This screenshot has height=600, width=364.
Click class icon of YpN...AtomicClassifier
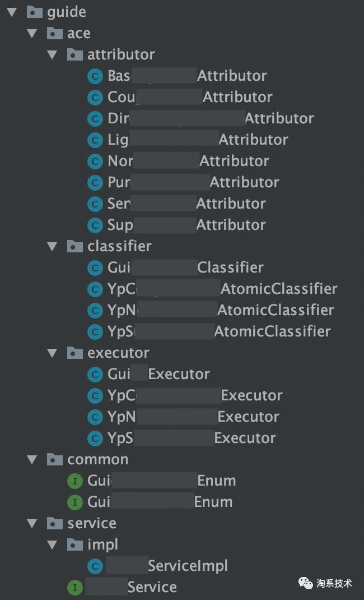95,310
